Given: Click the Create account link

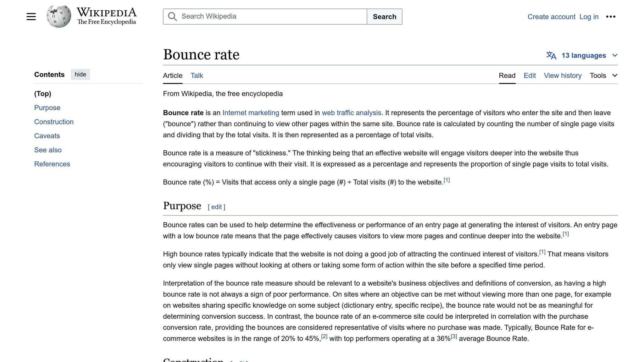Looking at the screenshot, I should pyautogui.click(x=551, y=17).
